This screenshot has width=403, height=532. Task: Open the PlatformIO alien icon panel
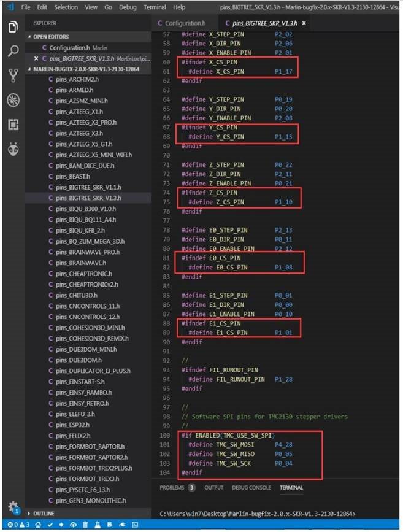(x=13, y=148)
